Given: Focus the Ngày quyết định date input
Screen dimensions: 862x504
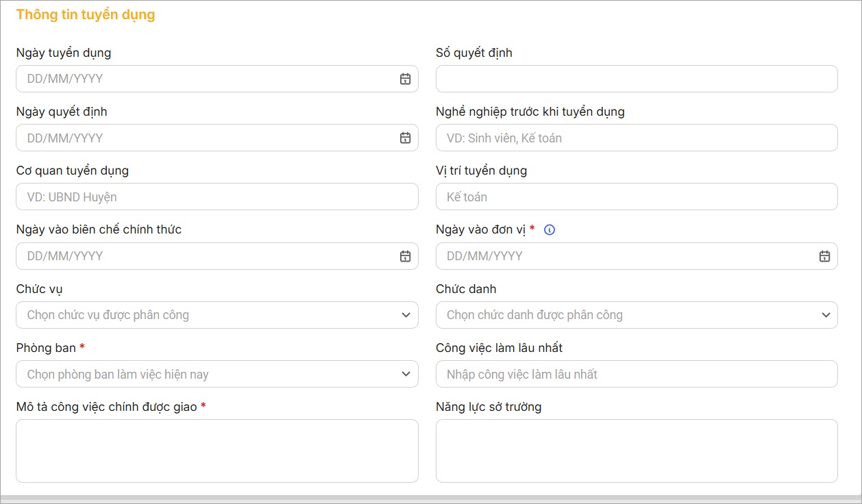Looking at the screenshot, I should pos(206,138).
